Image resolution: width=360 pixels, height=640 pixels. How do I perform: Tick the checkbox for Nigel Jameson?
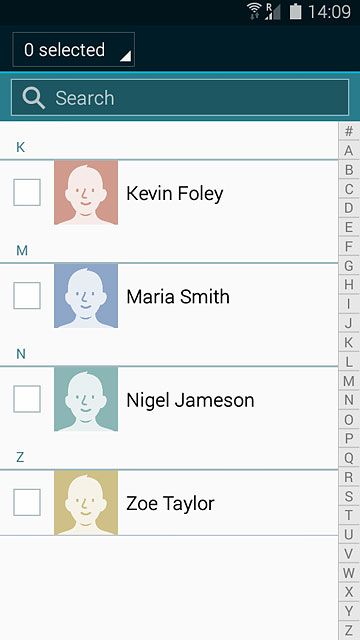27,399
